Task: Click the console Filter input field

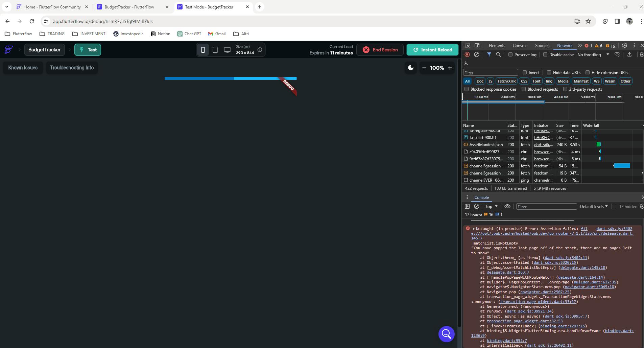Action: click(546, 207)
